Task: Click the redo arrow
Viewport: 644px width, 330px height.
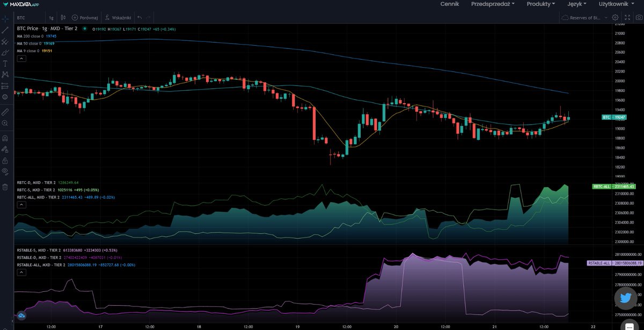Action: pyautogui.click(x=149, y=18)
